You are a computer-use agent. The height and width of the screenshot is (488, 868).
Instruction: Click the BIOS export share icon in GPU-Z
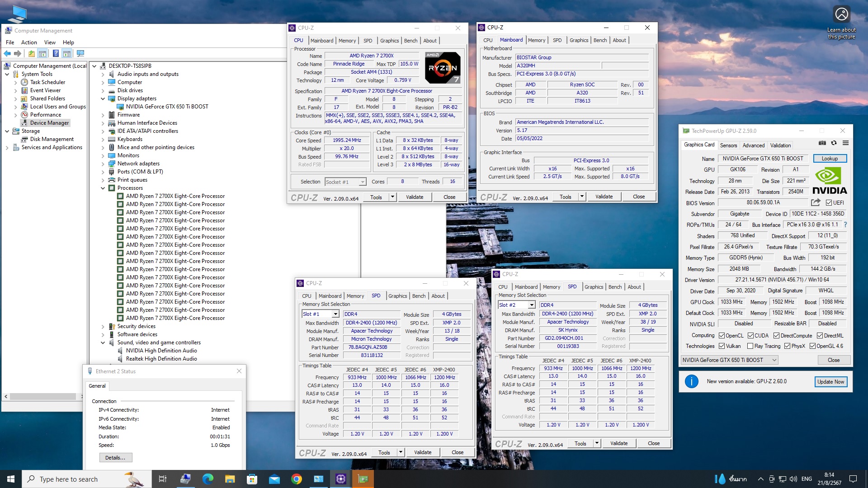click(816, 202)
